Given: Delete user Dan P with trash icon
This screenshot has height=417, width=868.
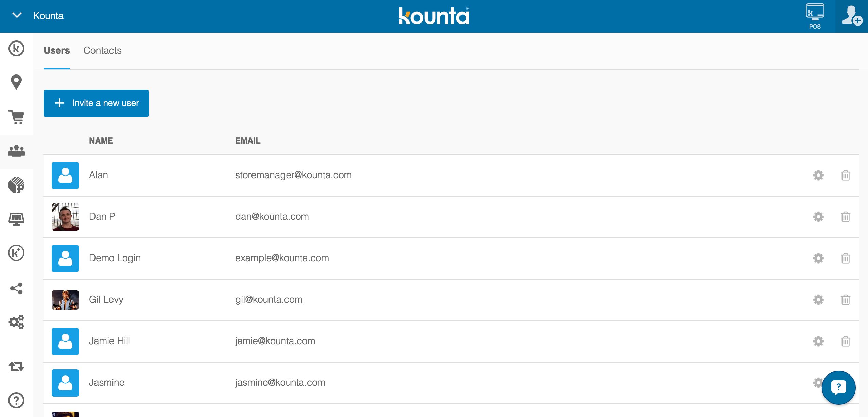Looking at the screenshot, I should tap(846, 217).
